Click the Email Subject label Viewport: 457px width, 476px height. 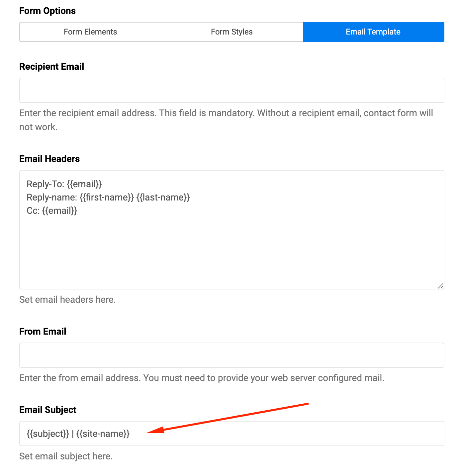48,410
